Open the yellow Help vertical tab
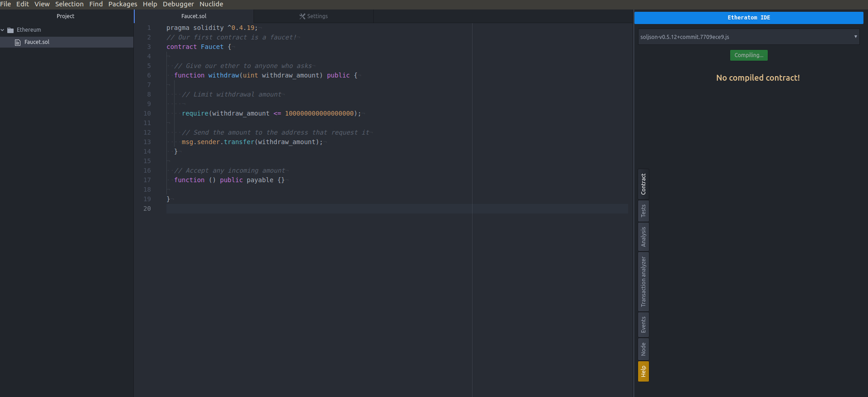This screenshot has height=397, width=868. click(644, 372)
